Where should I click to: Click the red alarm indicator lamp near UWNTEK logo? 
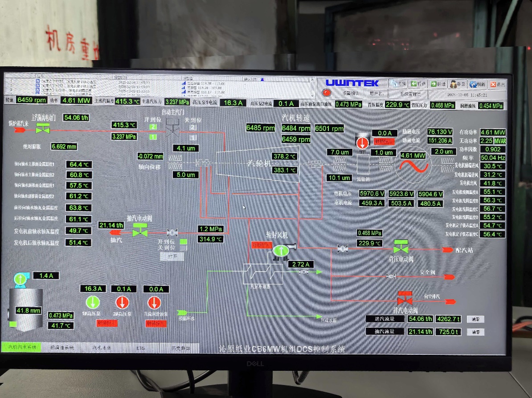coord(327,93)
